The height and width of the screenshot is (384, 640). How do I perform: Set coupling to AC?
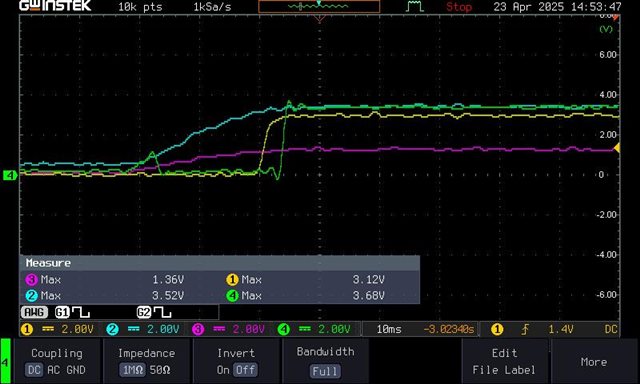tap(54, 370)
